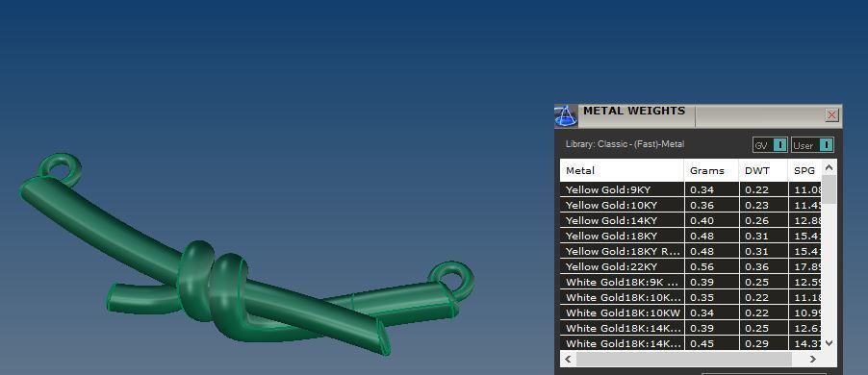Select the Yellow Gold:18KY row

691,236
